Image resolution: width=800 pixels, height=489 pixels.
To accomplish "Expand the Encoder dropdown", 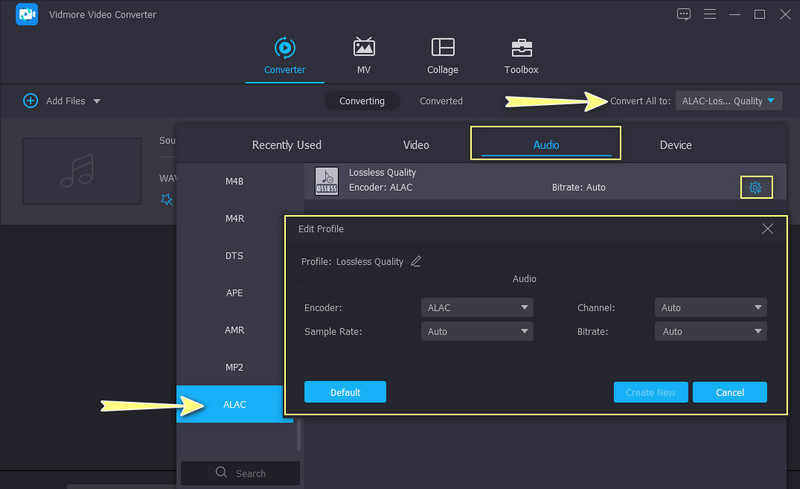I will point(477,308).
